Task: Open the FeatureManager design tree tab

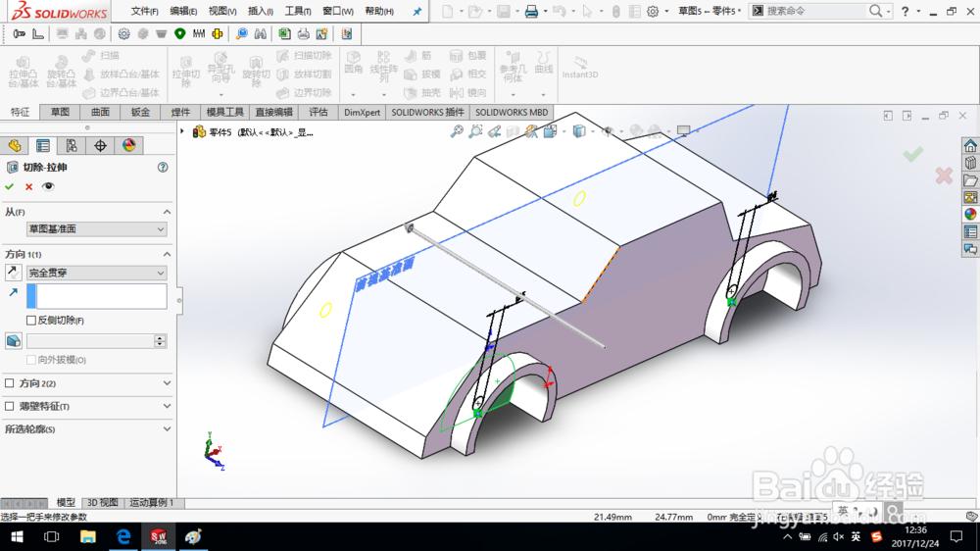Action: pyautogui.click(x=15, y=146)
